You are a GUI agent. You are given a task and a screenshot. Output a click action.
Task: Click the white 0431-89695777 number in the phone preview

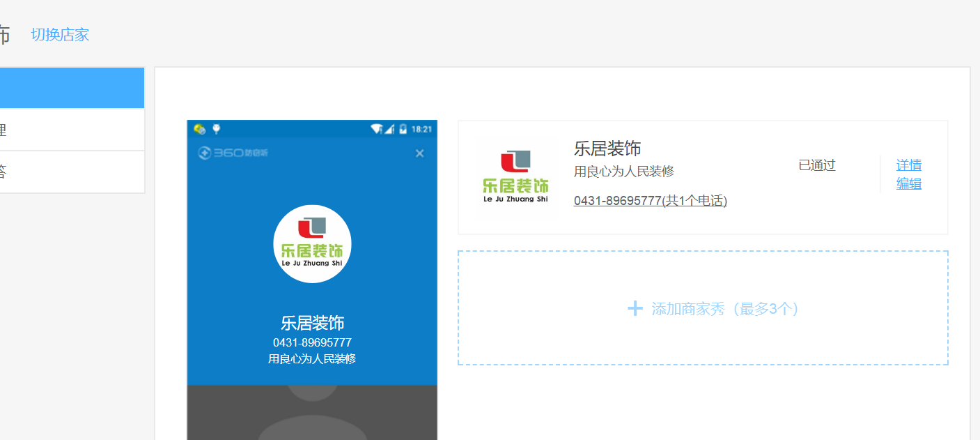tap(312, 342)
